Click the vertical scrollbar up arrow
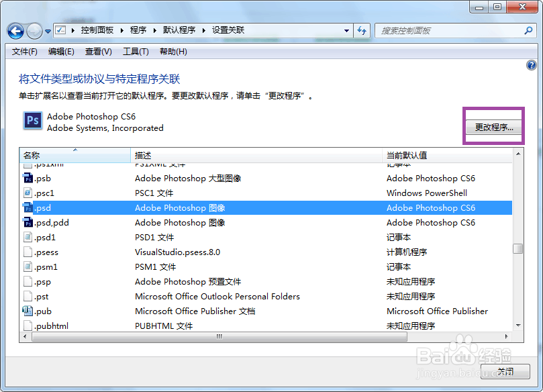The image size is (543, 392). pos(518,154)
